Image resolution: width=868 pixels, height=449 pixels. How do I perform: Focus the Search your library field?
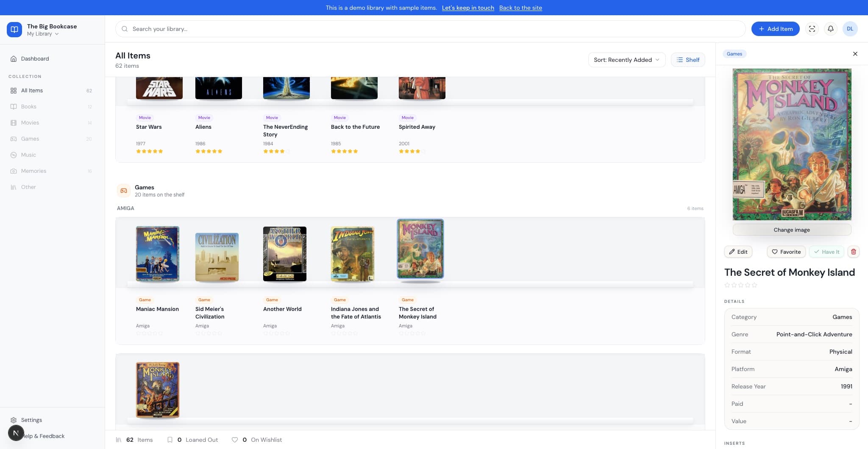point(431,29)
